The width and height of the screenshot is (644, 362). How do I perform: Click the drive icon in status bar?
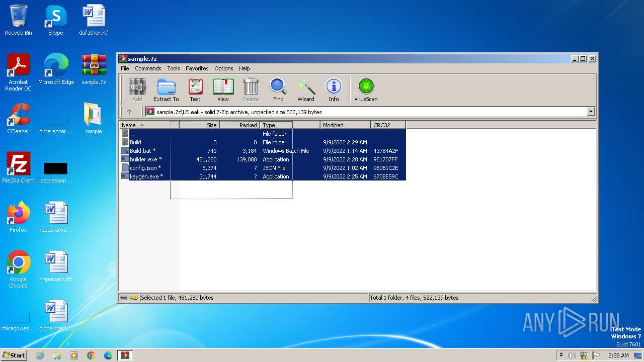[x=124, y=298]
